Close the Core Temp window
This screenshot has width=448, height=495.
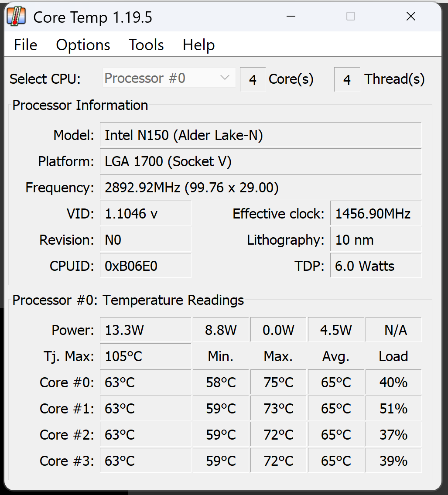tap(410, 17)
